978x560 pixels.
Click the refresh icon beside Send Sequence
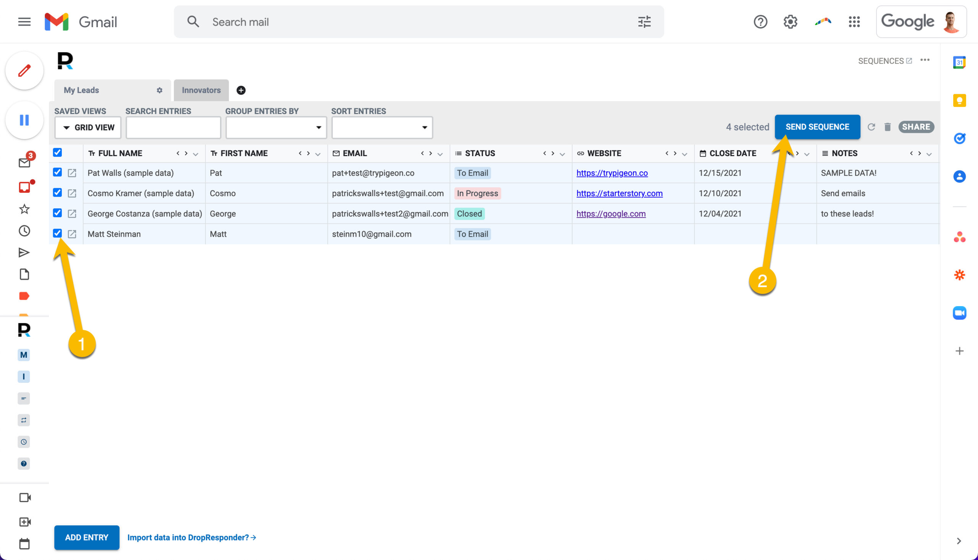871,127
